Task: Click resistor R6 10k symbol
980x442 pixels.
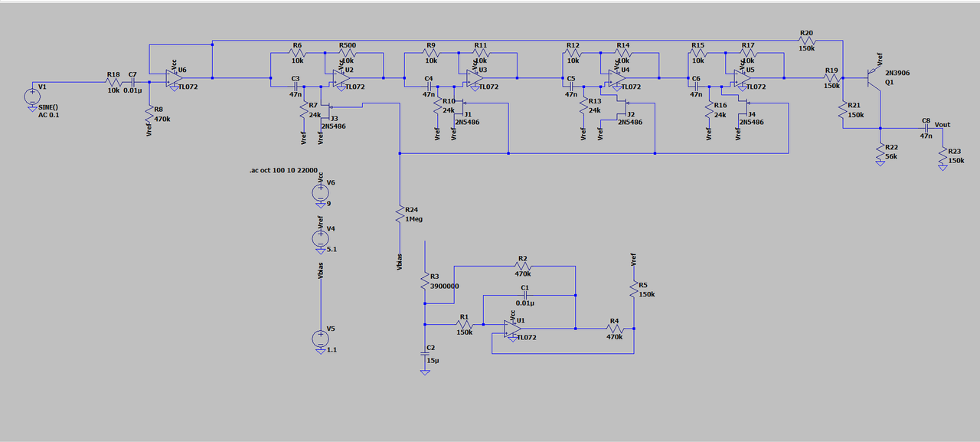Action: 298,53
